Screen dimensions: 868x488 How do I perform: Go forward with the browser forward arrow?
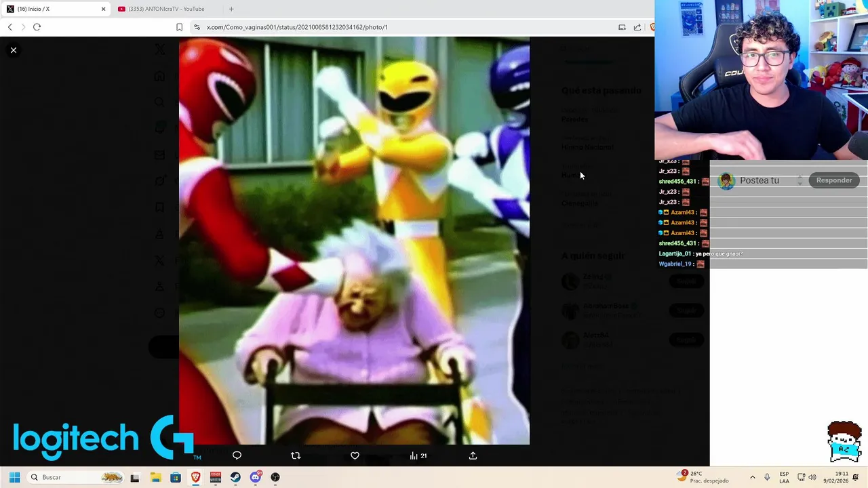(x=23, y=27)
